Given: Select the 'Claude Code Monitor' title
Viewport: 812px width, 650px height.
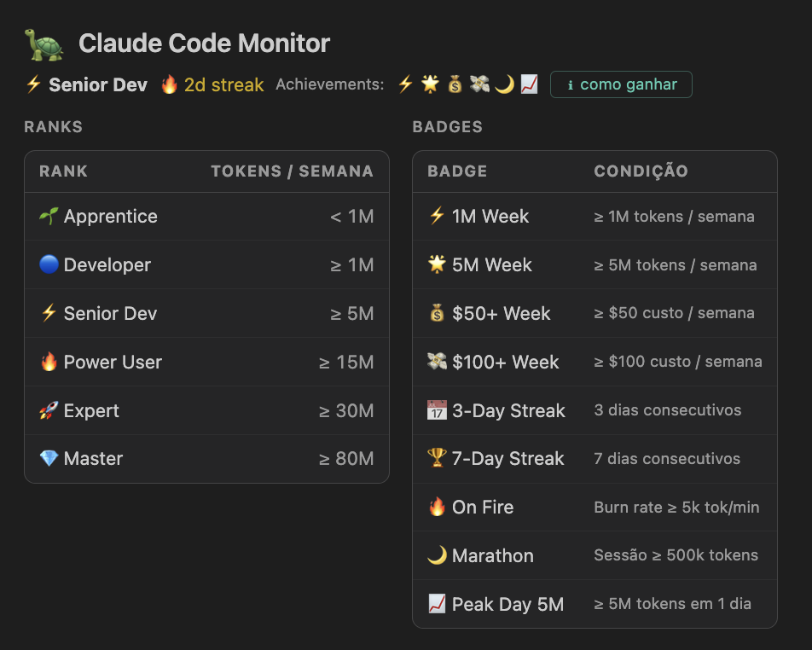Looking at the screenshot, I should point(204,43).
